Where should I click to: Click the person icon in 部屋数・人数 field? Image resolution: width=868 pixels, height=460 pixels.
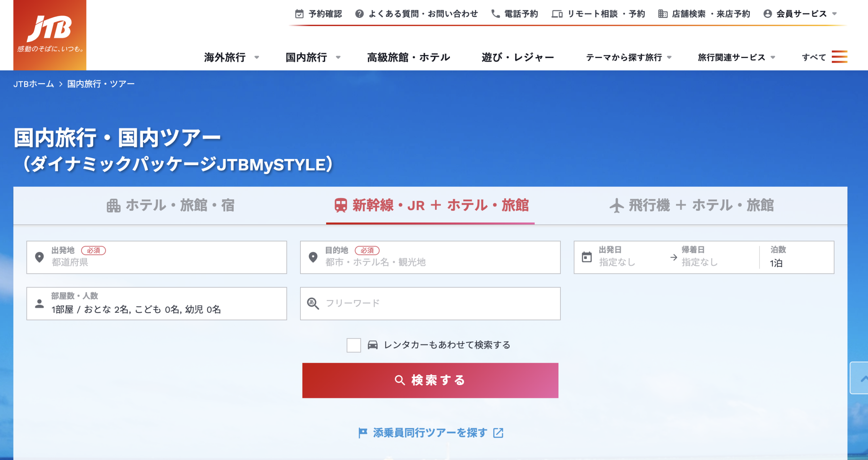(40, 304)
